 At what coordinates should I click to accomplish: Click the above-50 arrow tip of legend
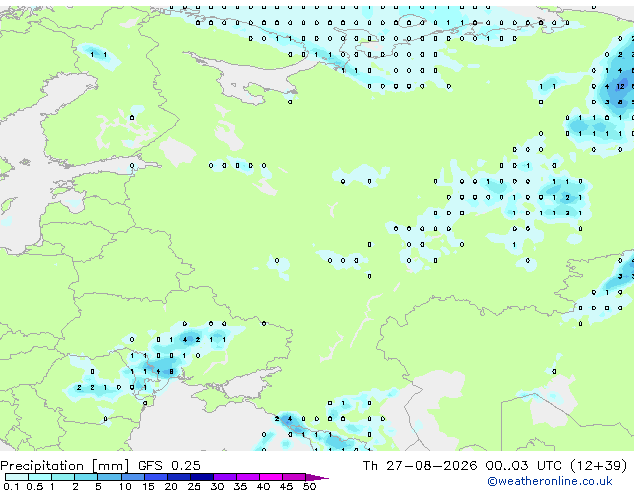[x=317, y=478]
